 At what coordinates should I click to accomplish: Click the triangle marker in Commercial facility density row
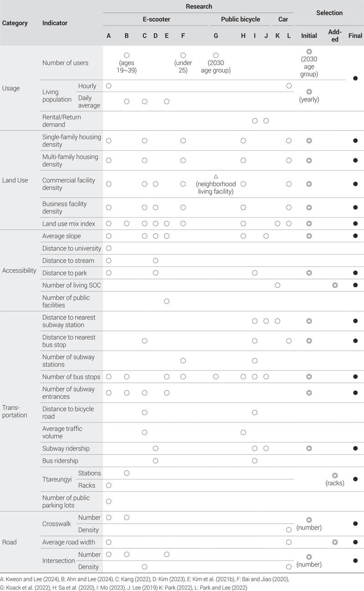click(216, 176)
